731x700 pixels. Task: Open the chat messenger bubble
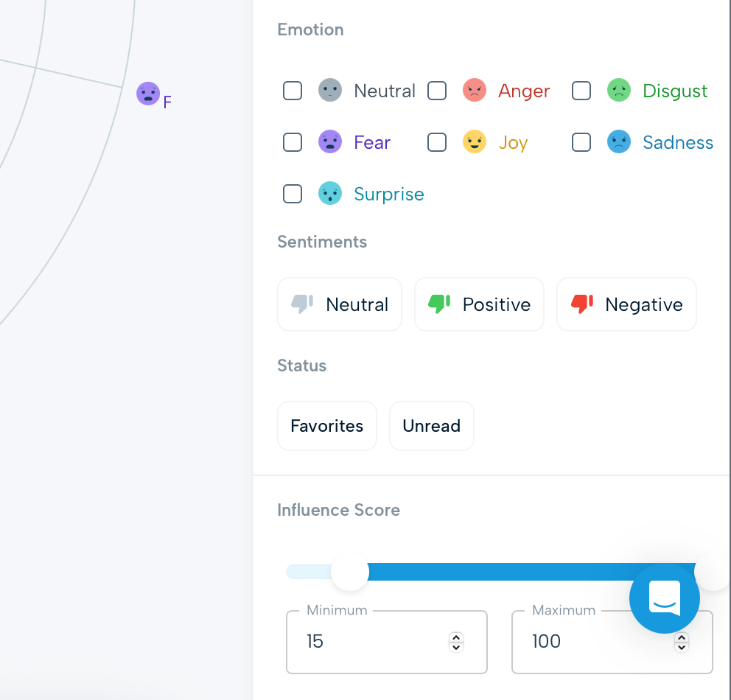coord(665,598)
